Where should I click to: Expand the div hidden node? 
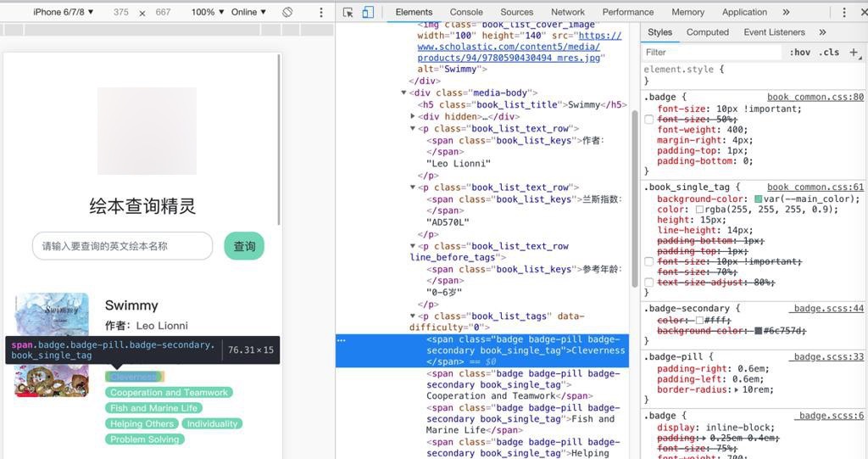[x=413, y=116]
